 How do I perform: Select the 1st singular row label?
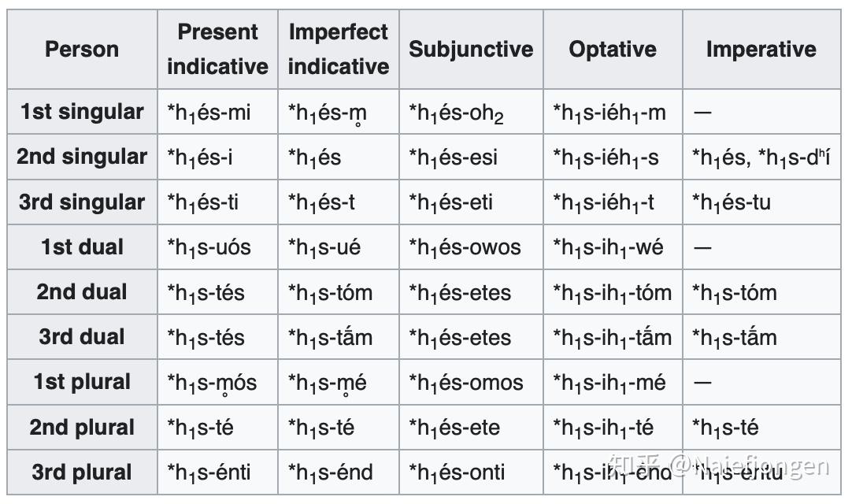pyautogui.click(x=82, y=112)
